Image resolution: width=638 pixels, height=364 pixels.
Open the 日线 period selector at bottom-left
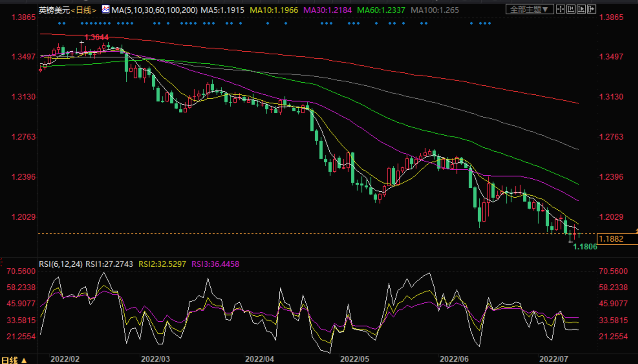point(14,360)
